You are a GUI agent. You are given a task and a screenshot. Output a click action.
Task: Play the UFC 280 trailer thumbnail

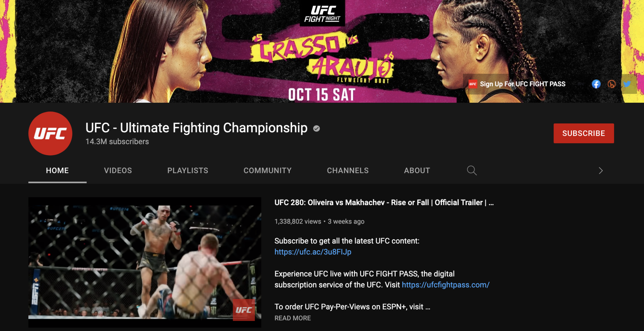(145, 262)
